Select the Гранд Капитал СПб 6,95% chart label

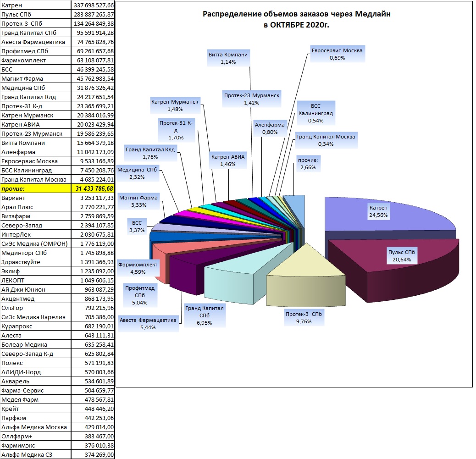(205, 315)
